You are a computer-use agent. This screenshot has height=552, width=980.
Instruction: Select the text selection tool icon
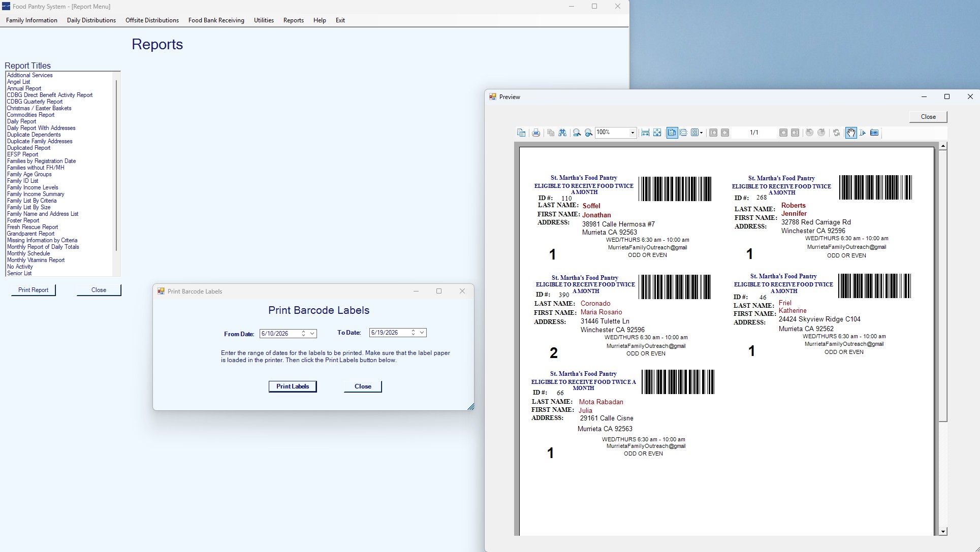click(x=863, y=133)
